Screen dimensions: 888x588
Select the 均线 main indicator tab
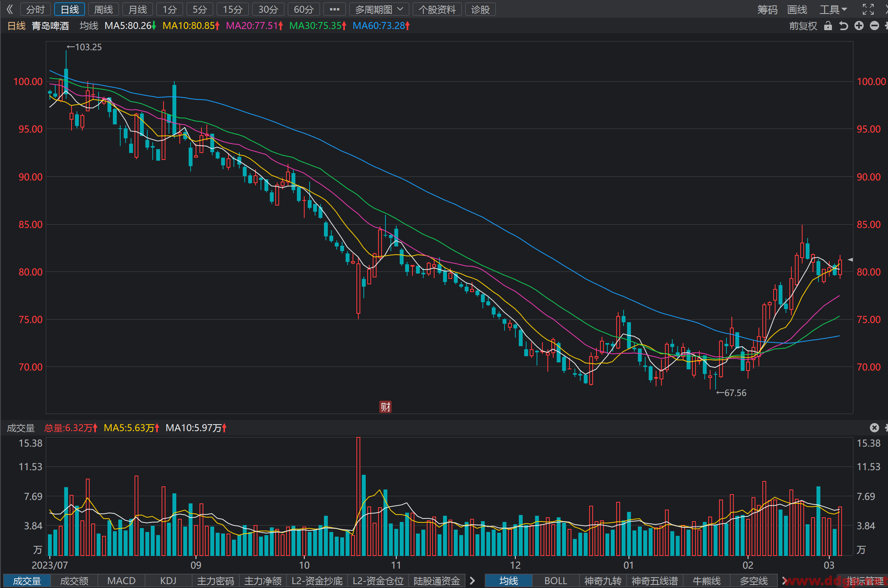(508, 581)
